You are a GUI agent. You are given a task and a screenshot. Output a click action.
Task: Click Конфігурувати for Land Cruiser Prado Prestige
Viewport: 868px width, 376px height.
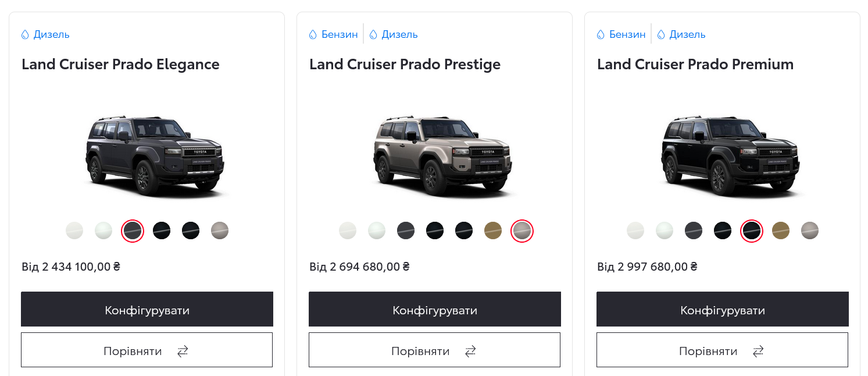click(434, 309)
